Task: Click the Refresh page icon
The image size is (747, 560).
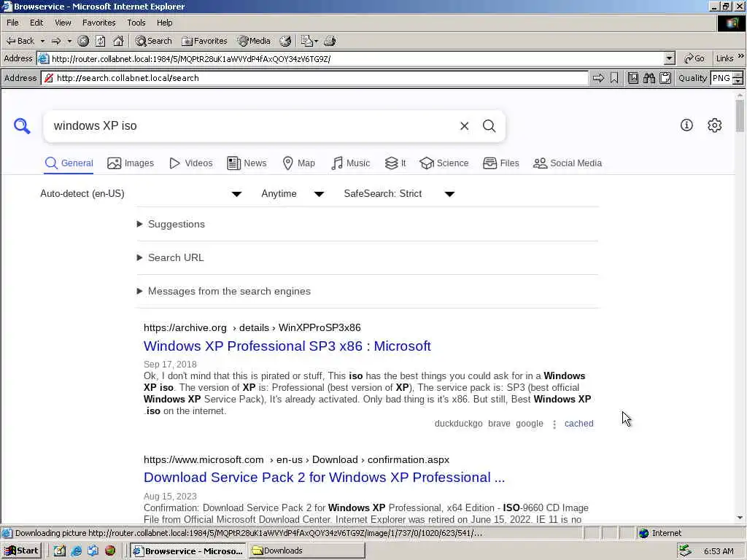Action: 101,41
